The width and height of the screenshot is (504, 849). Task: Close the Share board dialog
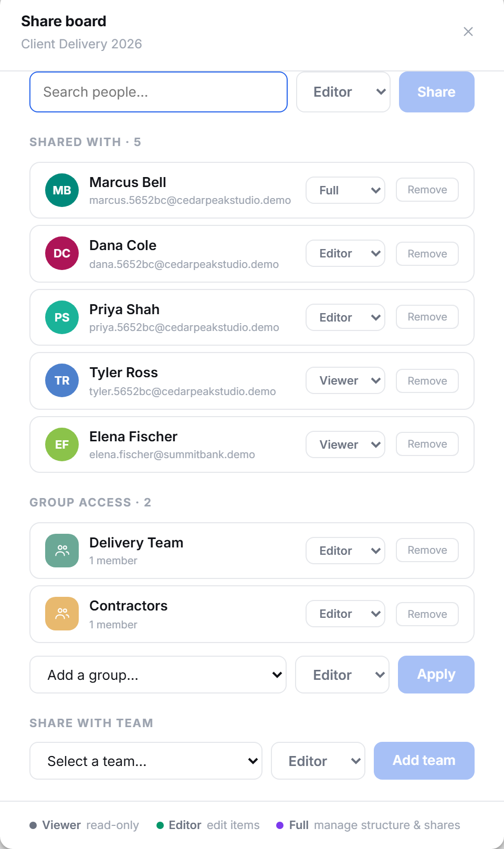468,32
